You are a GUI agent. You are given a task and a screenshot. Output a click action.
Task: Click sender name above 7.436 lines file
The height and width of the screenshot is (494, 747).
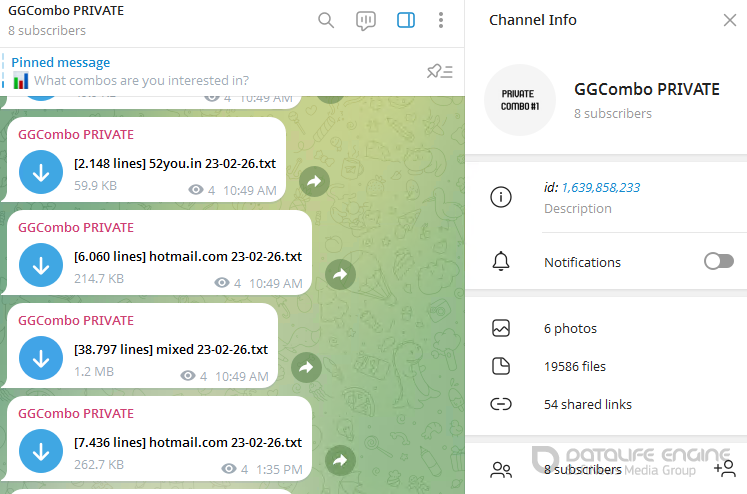(x=76, y=413)
